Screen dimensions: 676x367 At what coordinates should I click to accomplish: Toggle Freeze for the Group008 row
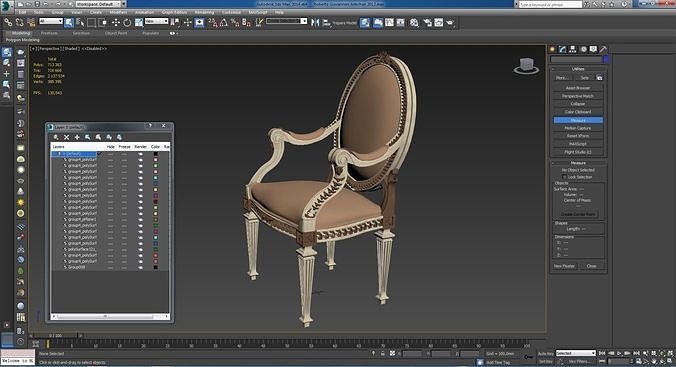(124, 267)
